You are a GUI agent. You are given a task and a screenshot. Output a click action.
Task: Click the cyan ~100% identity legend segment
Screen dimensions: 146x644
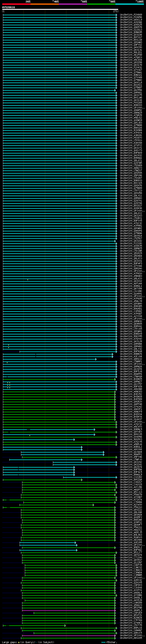[130, 4]
